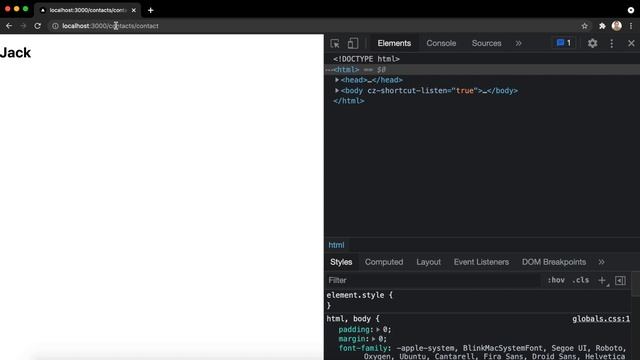Select the html element row
The height and width of the screenshot is (360, 640).
tap(482, 70)
